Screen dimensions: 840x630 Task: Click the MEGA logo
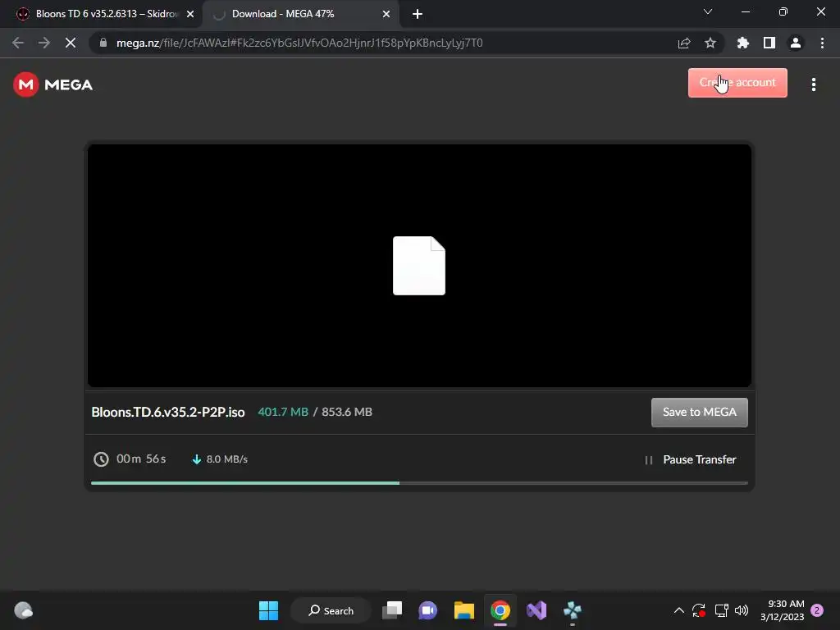[x=52, y=84]
